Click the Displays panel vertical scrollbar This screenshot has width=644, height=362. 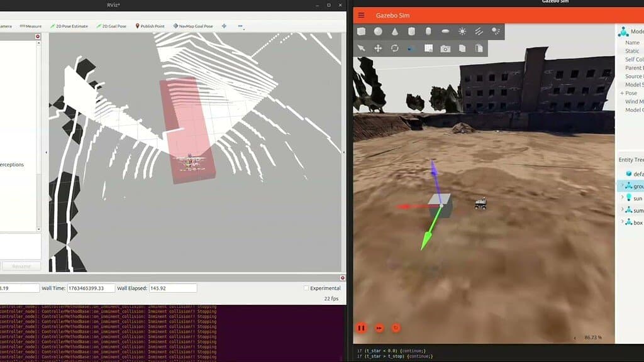pyautogui.click(x=39, y=136)
